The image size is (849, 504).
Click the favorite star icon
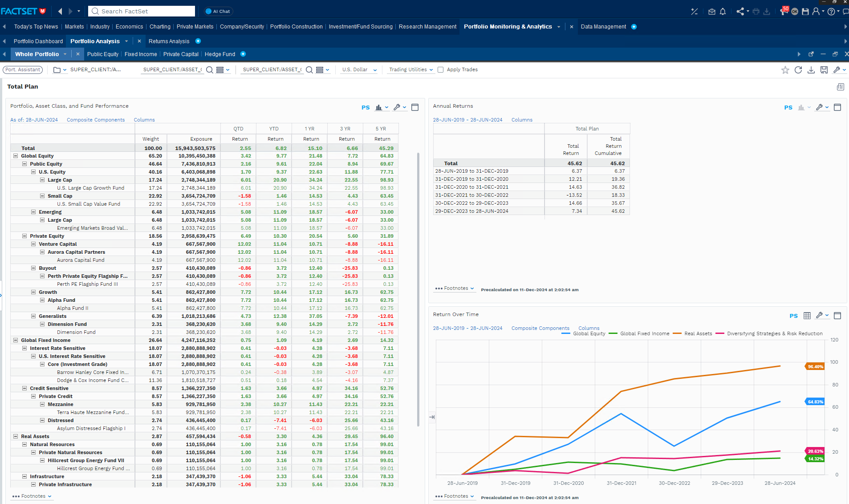pyautogui.click(x=785, y=70)
